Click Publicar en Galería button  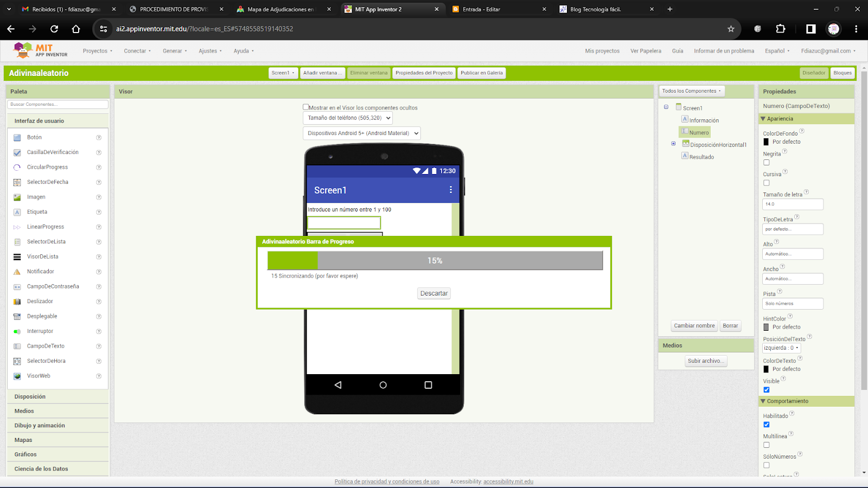[482, 73]
